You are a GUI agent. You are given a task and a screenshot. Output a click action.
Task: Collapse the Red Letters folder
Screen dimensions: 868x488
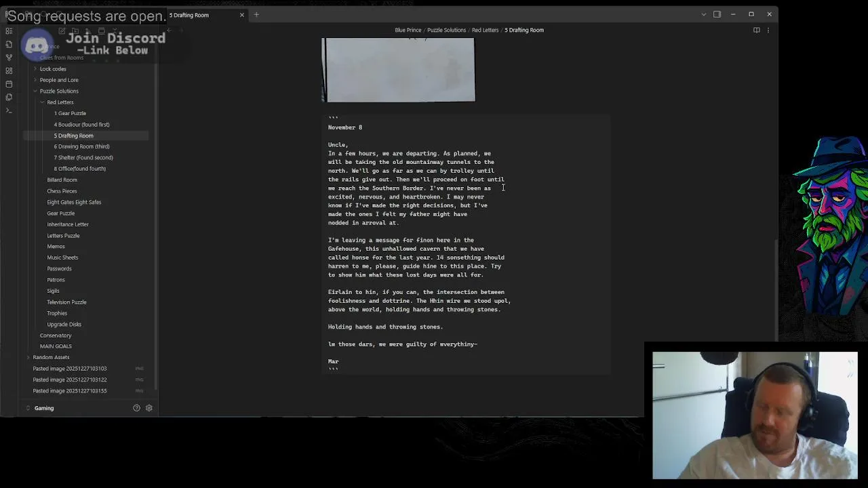[x=60, y=102]
